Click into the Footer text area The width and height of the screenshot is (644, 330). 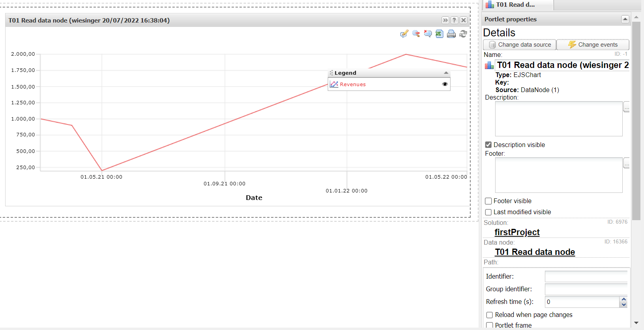tap(559, 175)
